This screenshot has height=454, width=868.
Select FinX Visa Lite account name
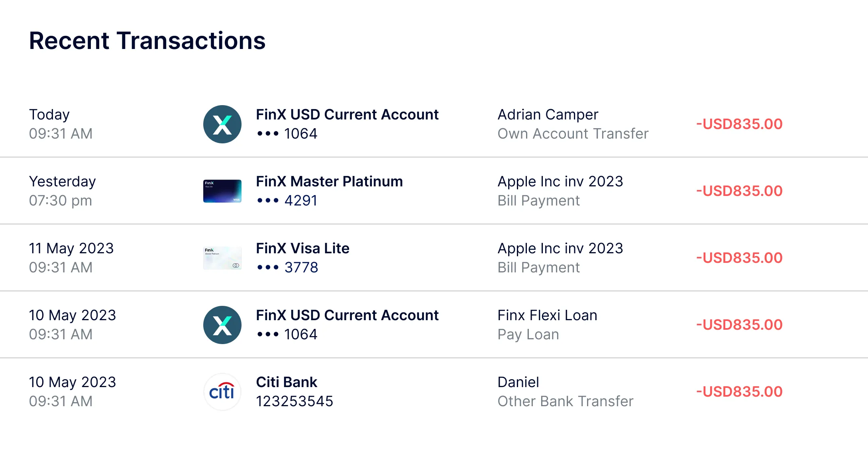pyautogui.click(x=302, y=249)
